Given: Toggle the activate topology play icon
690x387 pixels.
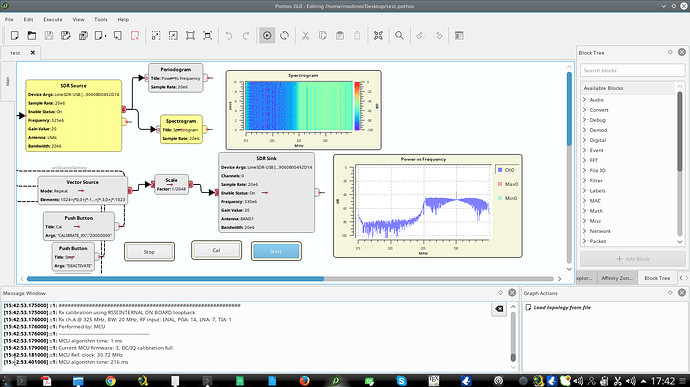Looking at the screenshot, I should click(x=267, y=36).
